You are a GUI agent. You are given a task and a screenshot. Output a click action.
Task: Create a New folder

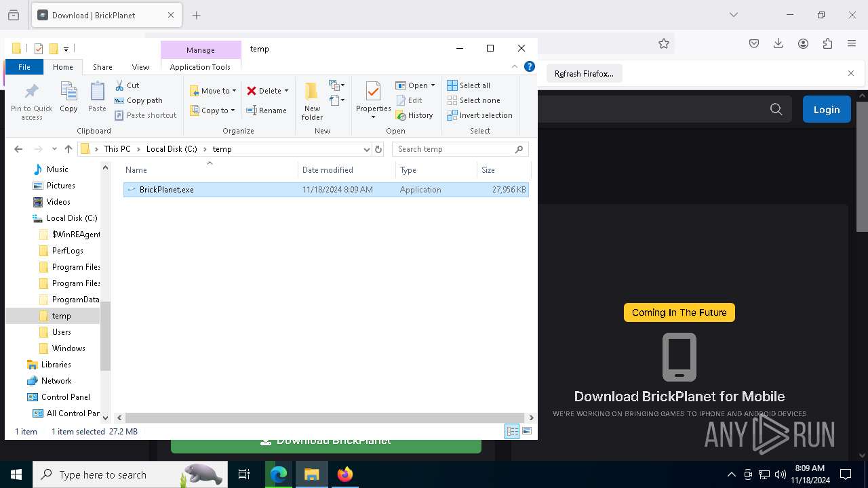pyautogui.click(x=312, y=101)
